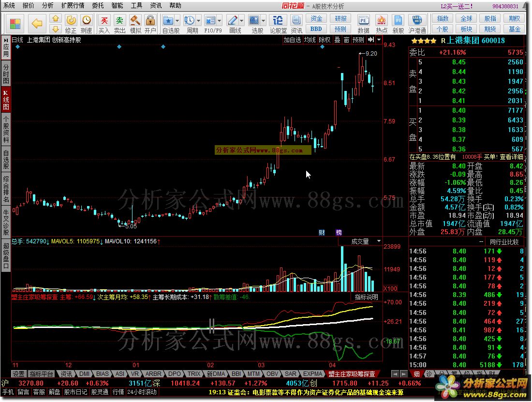Switch to 个股资料 side tab
The width and height of the screenshot is (532, 402).
pos(6,129)
